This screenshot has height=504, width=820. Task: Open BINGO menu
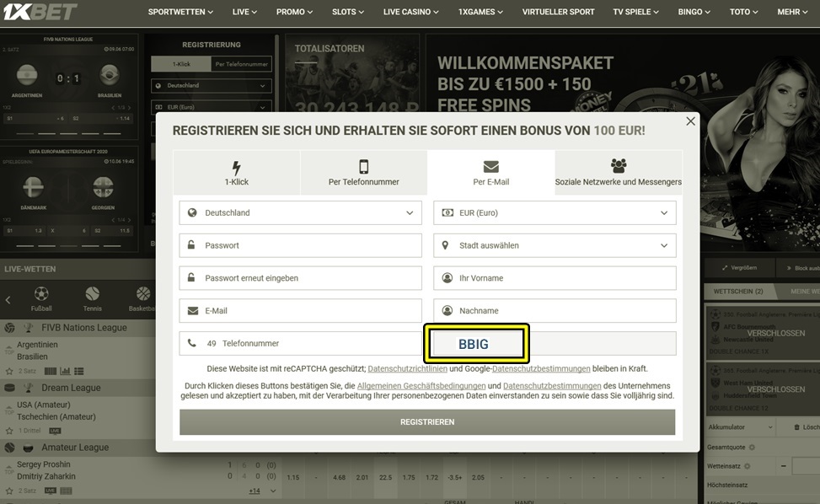click(694, 12)
